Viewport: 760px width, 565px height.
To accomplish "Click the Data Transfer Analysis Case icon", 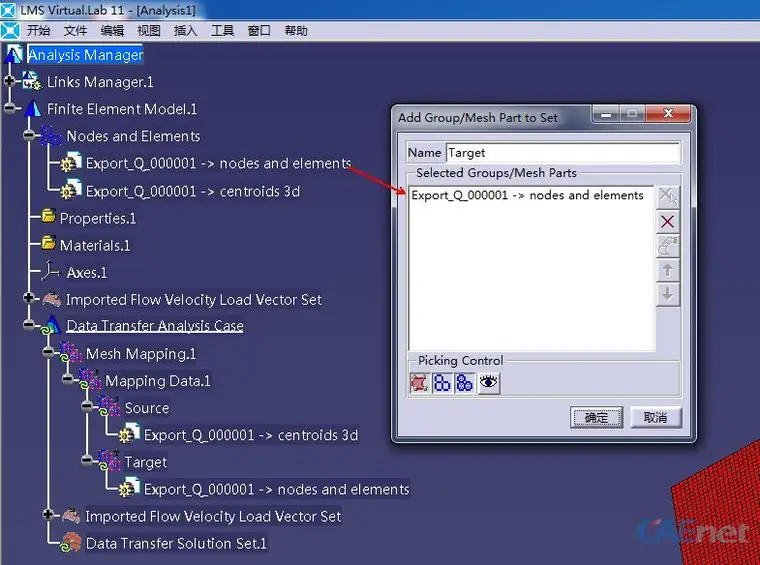I will pyautogui.click(x=51, y=325).
